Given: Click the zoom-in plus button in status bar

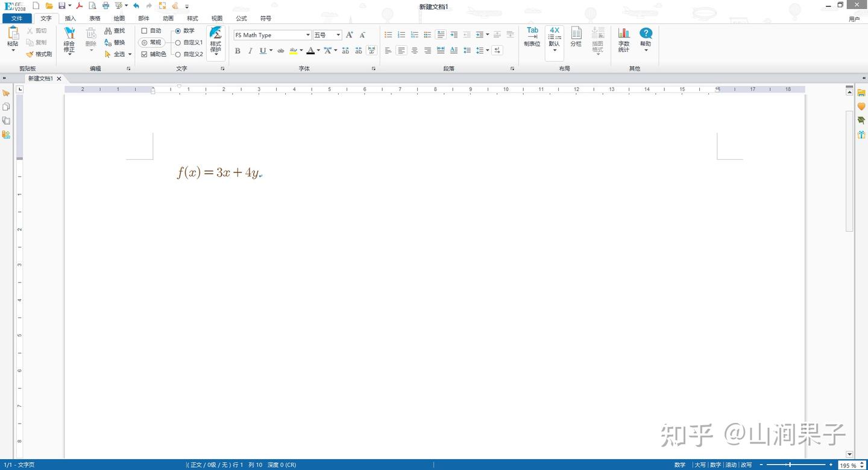Looking at the screenshot, I should [831, 465].
